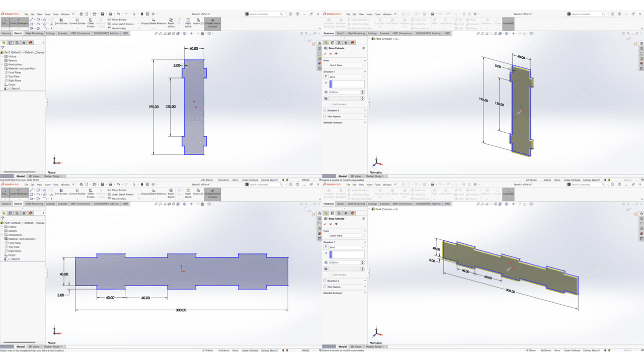Choose Linear Sketch Pattern in Part3 sketch window
This screenshot has width=644, height=362.
(120, 24)
